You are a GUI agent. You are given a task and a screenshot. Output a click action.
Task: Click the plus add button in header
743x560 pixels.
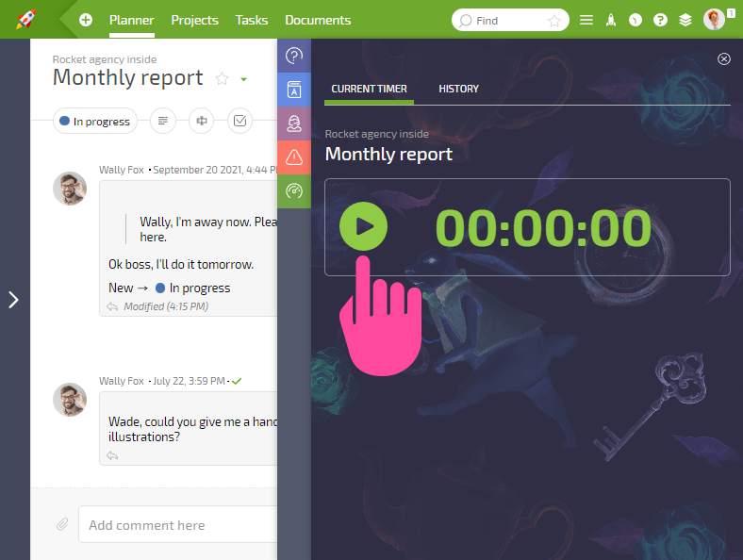click(86, 20)
